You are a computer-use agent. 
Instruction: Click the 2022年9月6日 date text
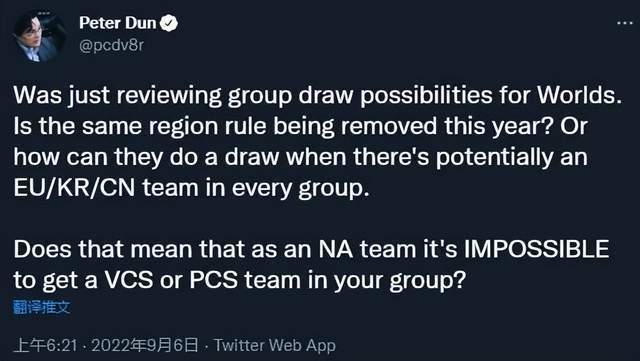[145, 345]
